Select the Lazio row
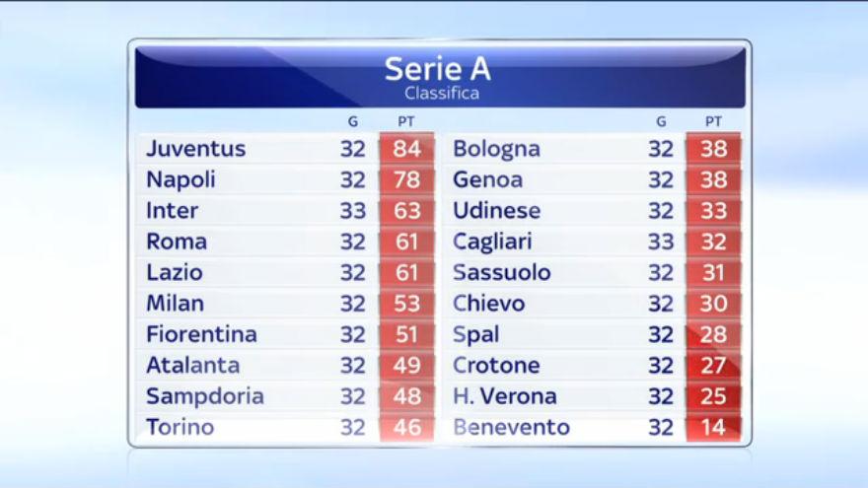The width and height of the screenshot is (868, 488). 285,272
